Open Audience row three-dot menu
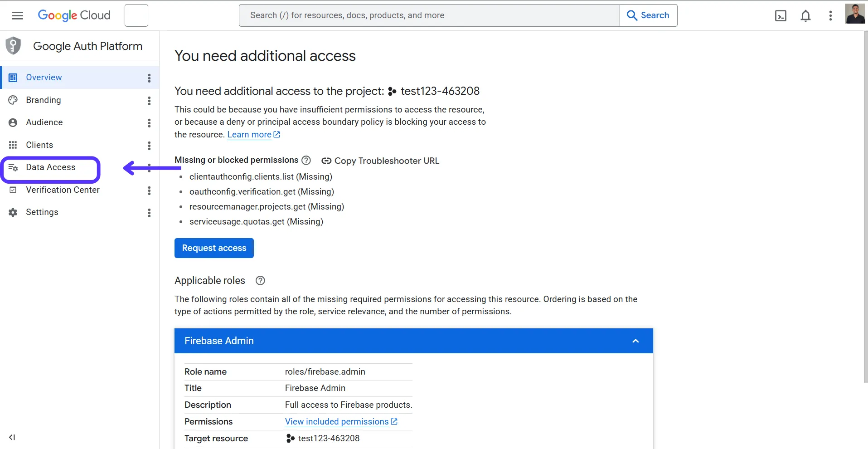868x449 pixels. click(149, 123)
